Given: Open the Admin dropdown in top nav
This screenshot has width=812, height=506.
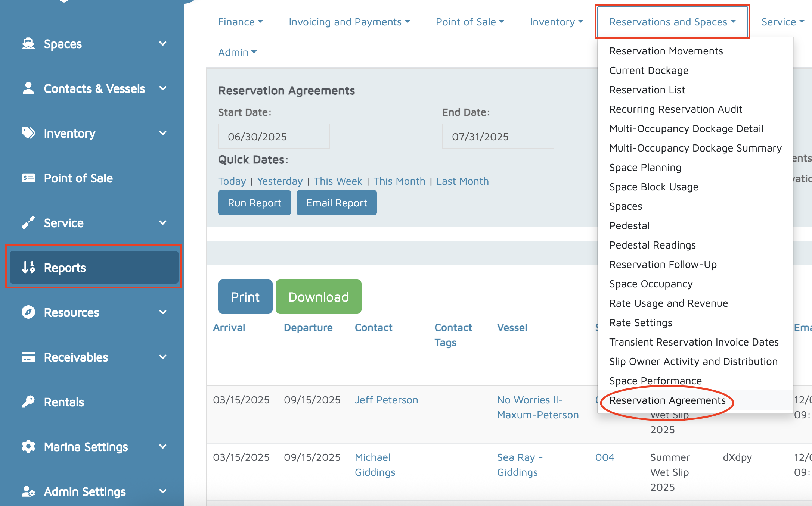Looking at the screenshot, I should tap(237, 52).
